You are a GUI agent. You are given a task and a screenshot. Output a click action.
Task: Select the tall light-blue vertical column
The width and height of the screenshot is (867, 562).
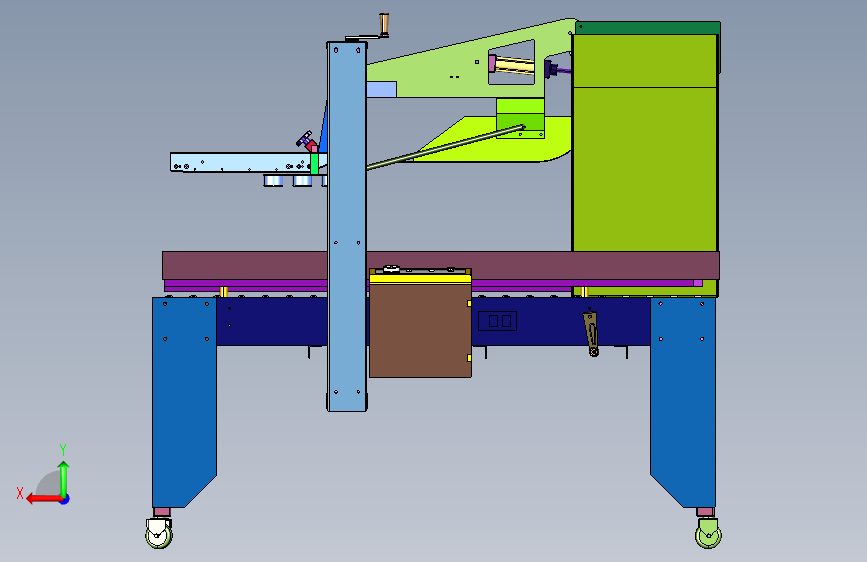(347, 227)
